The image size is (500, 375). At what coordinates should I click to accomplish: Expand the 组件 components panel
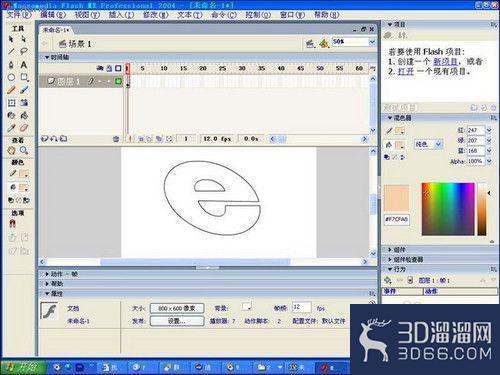(x=390, y=250)
